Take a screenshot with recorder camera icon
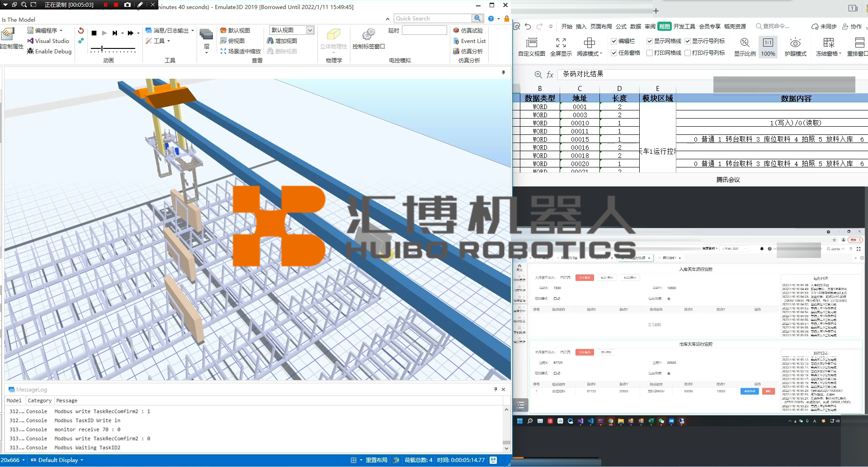868x467 pixels. click(x=127, y=5)
